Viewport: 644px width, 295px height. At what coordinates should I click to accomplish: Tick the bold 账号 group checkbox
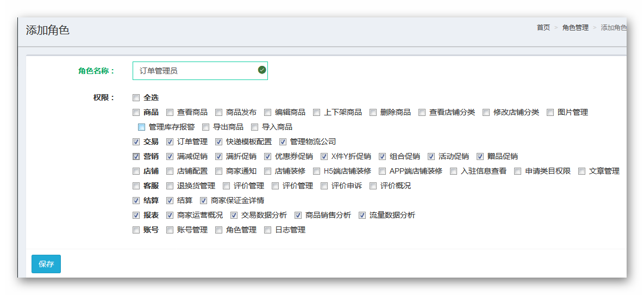(x=136, y=230)
